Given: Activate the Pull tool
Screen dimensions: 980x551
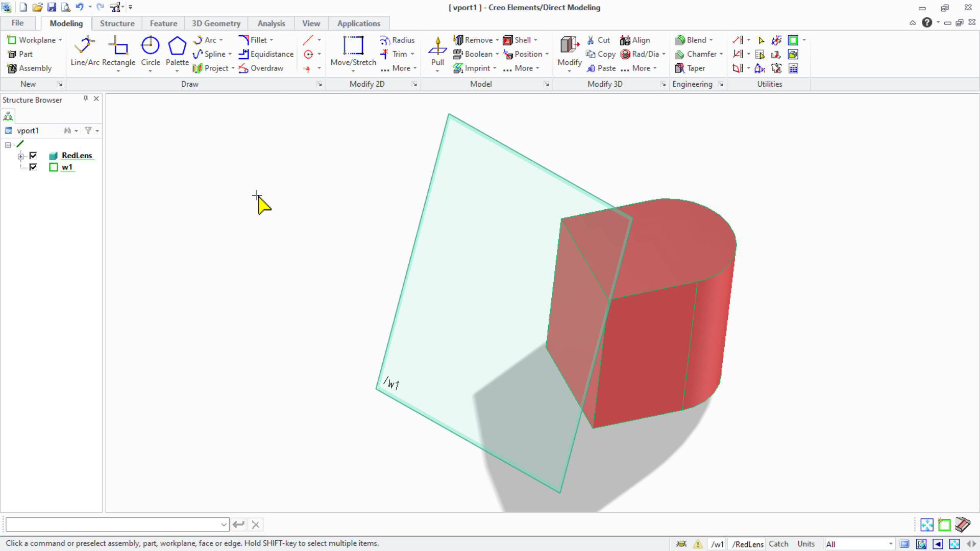Looking at the screenshot, I should click(x=437, y=51).
